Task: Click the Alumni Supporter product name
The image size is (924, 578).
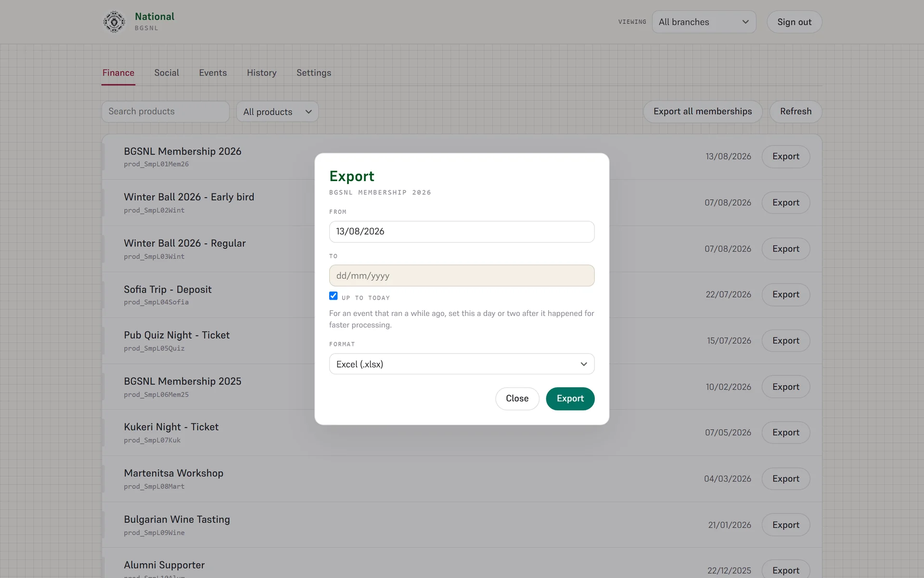Action: pyautogui.click(x=164, y=565)
